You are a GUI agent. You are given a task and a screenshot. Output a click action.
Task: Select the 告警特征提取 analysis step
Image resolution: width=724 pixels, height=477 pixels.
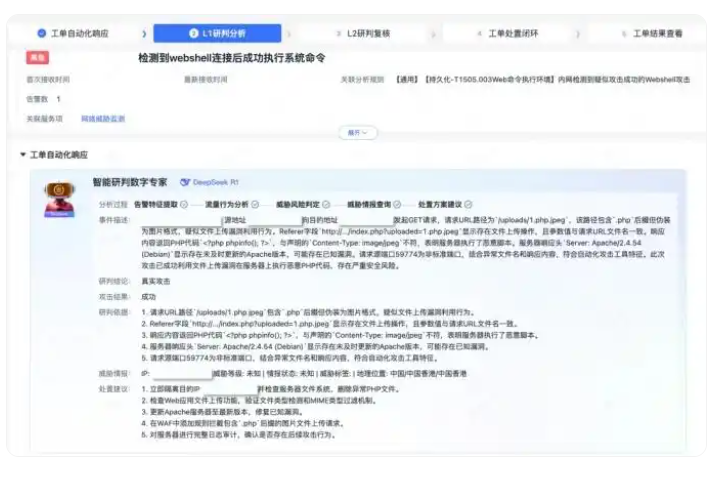coord(156,205)
